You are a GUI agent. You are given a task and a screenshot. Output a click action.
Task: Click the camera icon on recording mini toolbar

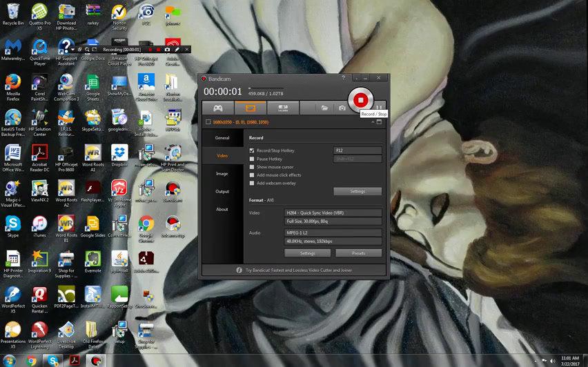pos(167,50)
